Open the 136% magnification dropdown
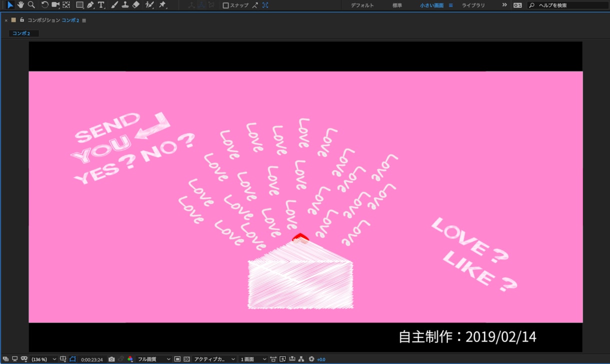610x364 pixels. 44,360
